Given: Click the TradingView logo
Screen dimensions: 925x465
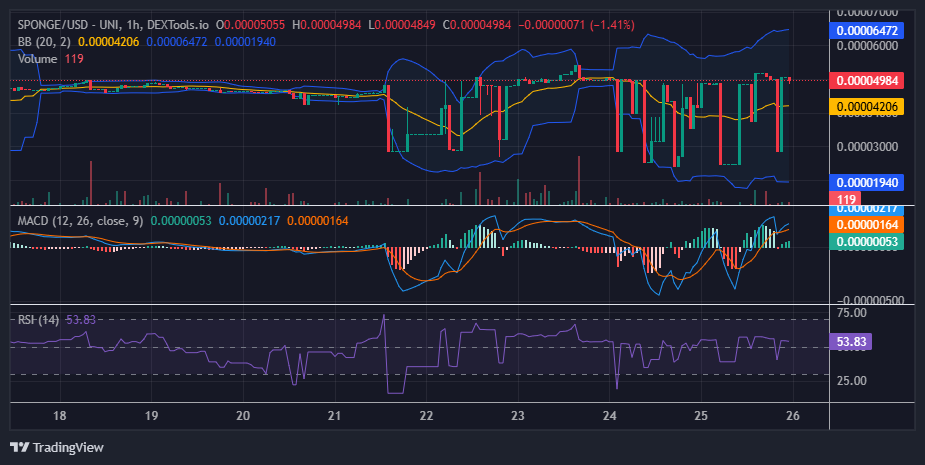Looking at the screenshot, I should point(19,447).
